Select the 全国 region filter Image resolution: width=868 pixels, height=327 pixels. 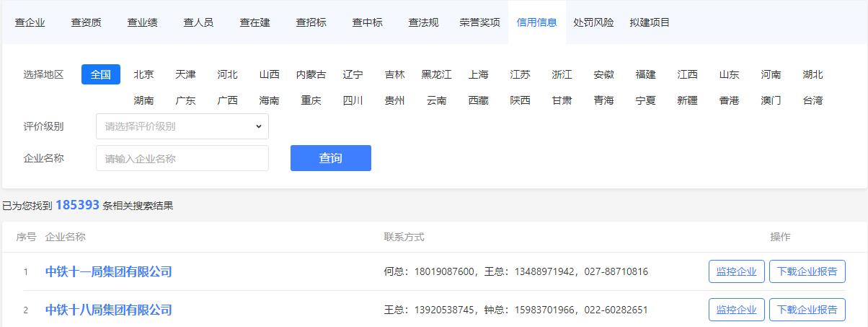(x=101, y=74)
